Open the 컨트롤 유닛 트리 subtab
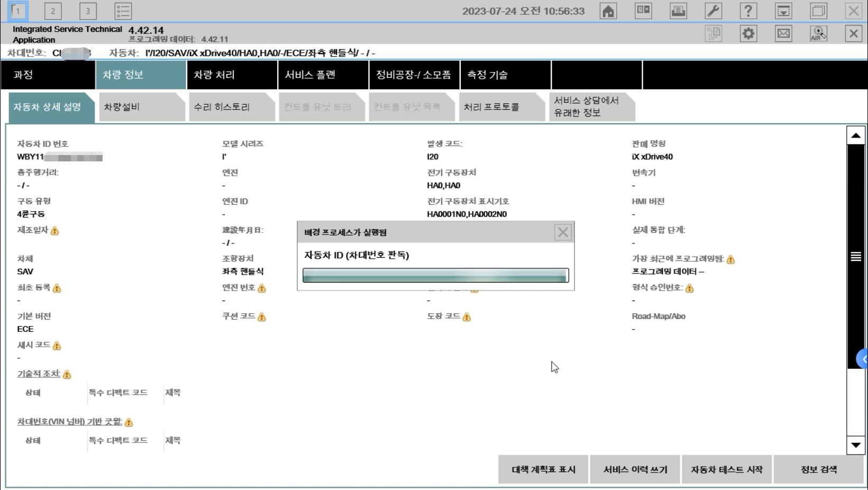Screen dimensions: 868x490 [x=322, y=107]
